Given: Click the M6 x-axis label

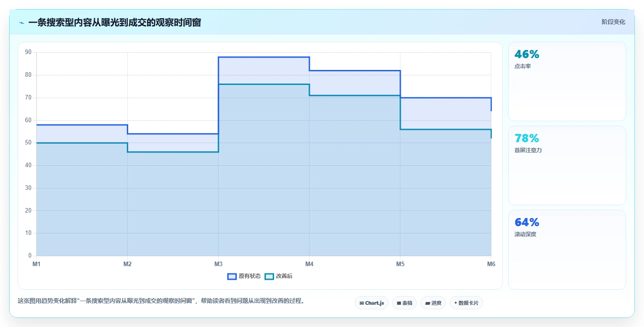Looking at the screenshot, I should (491, 264).
